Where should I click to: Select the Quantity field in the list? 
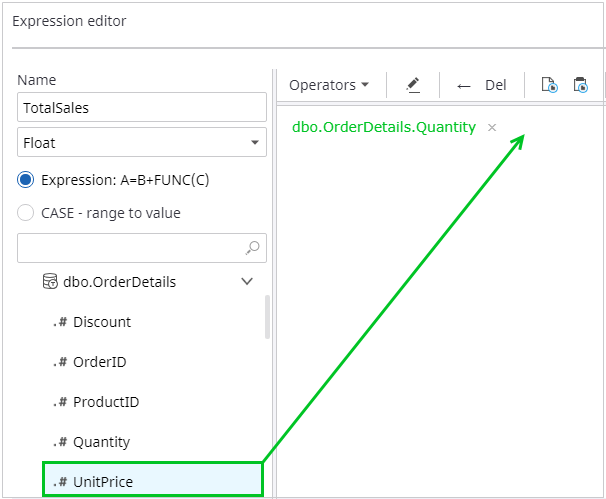point(101,442)
